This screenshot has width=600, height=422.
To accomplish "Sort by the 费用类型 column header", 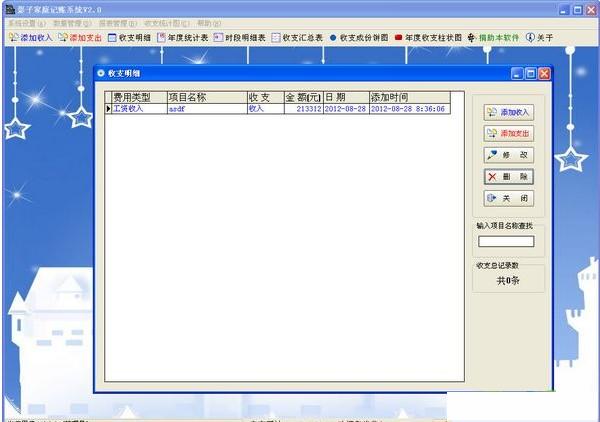I will click(x=139, y=97).
